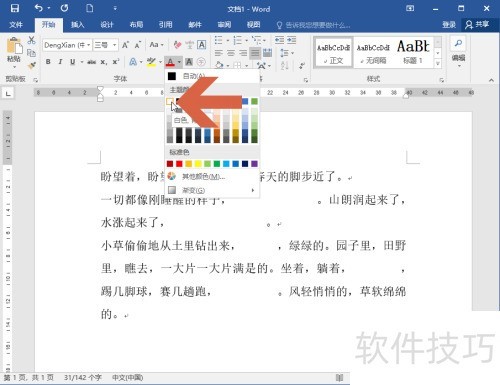Open the 文件 menu tab

point(16,24)
